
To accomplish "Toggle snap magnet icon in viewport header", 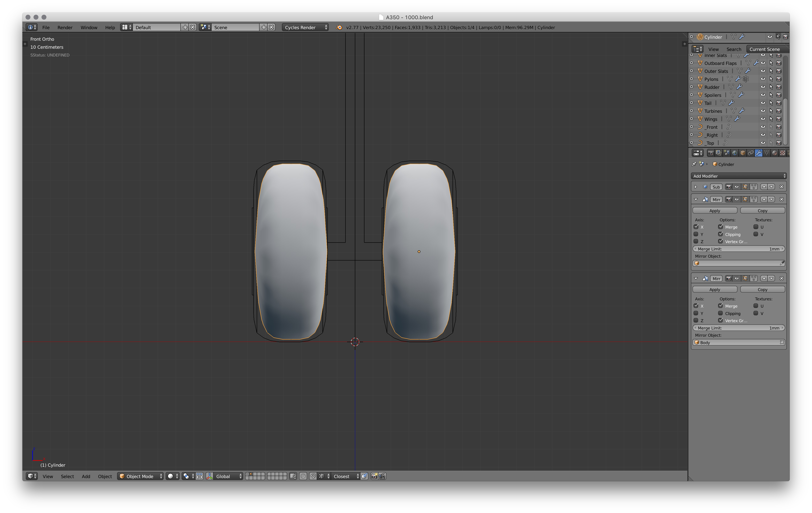I will 313,476.
